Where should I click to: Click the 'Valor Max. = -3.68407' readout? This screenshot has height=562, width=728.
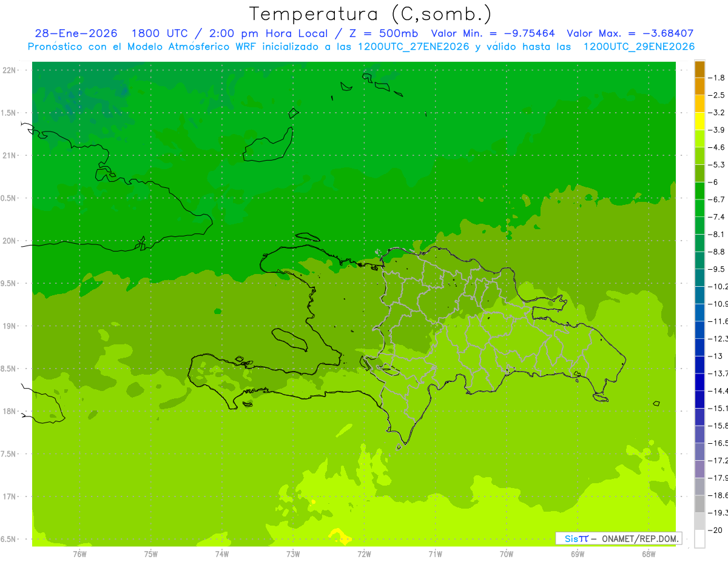(630, 33)
